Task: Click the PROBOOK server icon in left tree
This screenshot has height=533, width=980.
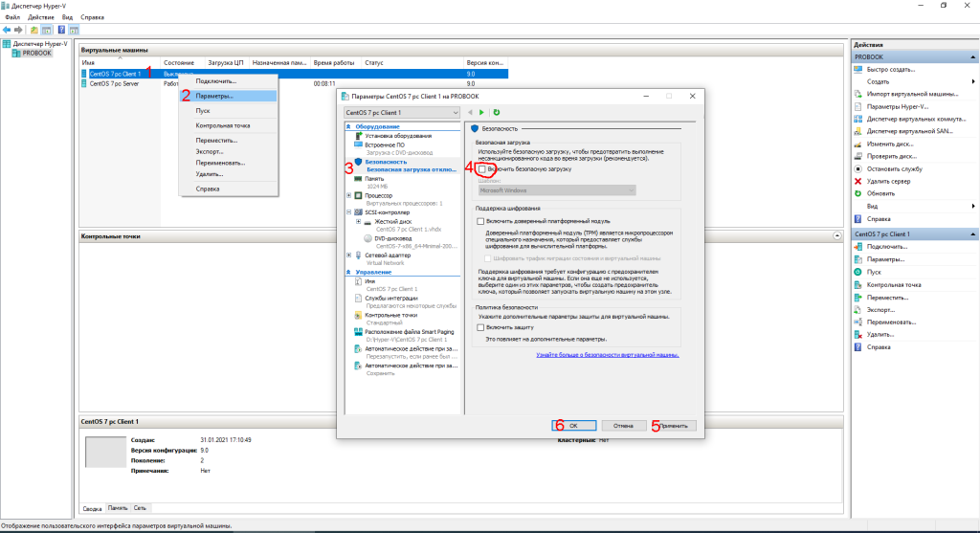Action: (16, 54)
